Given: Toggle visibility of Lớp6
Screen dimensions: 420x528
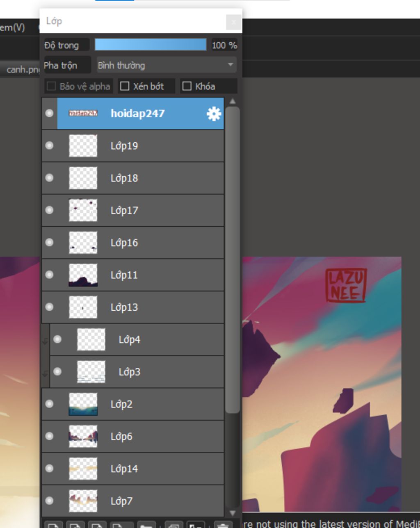Looking at the screenshot, I should tap(49, 436).
